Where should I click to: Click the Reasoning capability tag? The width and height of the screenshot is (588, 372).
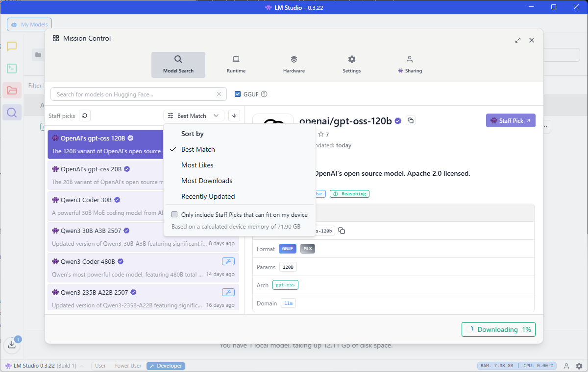pos(349,194)
